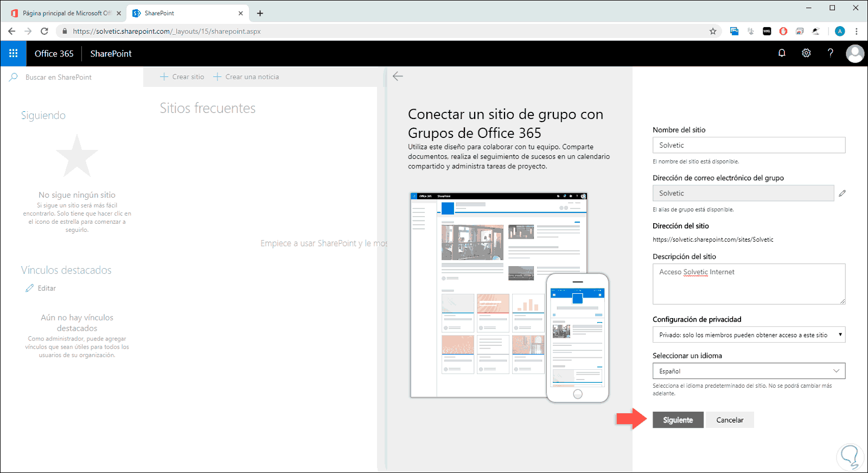Screen dimensions: 868x473
Task: Click the browser forward arrow
Action: [28, 31]
